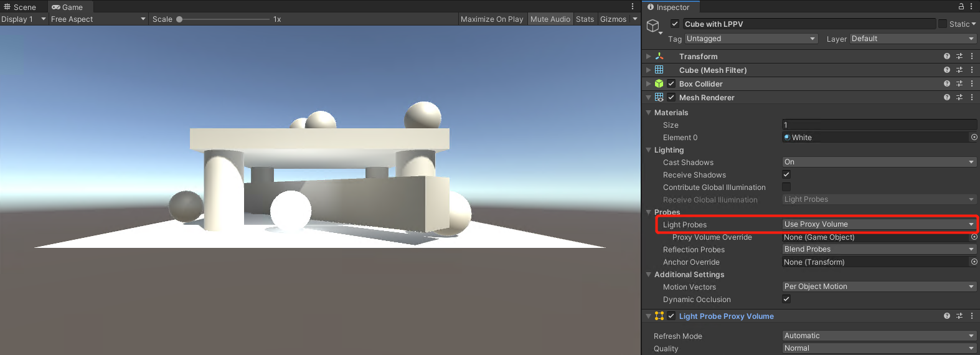Open the Refresh Mode dropdown
This screenshot has height=355, width=980.
pyautogui.click(x=880, y=336)
